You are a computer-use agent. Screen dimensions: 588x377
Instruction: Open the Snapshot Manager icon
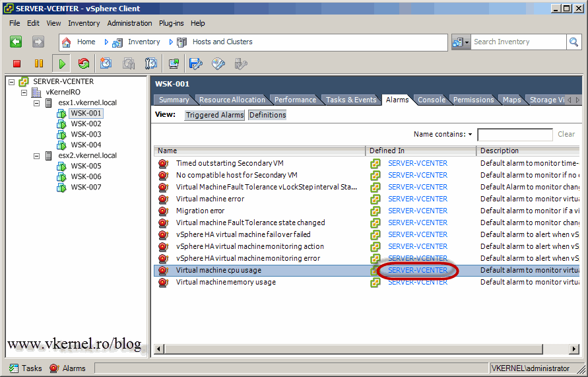click(x=150, y=63)
